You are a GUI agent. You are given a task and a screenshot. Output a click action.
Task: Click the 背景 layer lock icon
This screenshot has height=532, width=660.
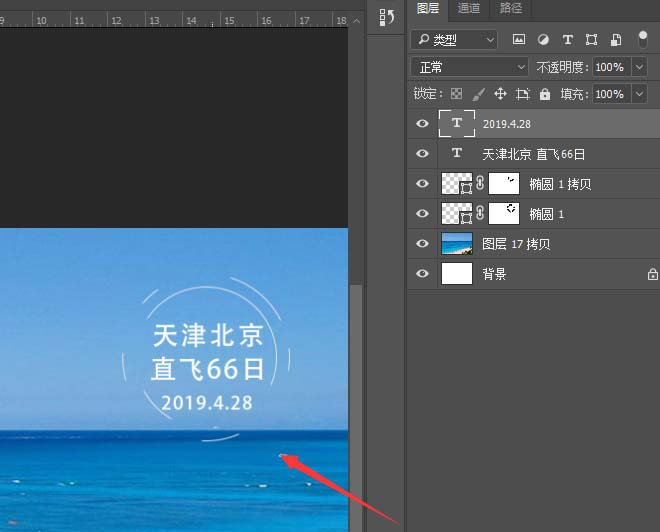point(652,274)
